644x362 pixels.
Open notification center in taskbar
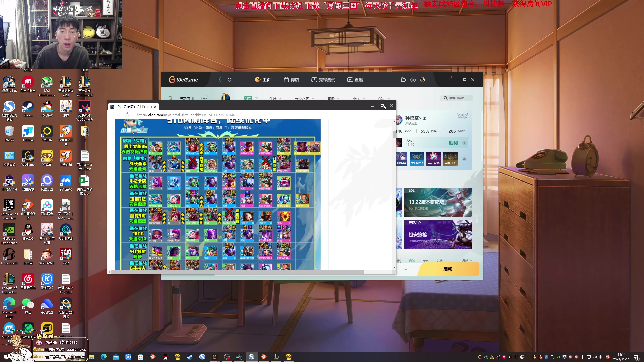(x=636, y=357)
